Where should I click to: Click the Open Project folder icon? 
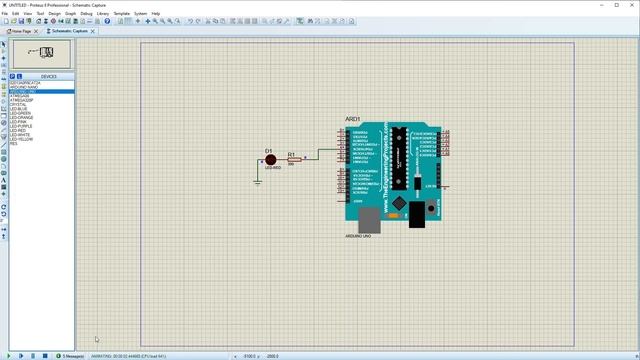tap(14, 21)
